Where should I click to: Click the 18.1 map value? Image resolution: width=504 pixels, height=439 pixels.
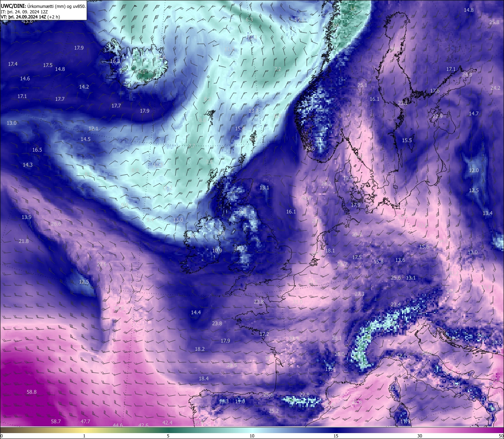click(330, 250)
